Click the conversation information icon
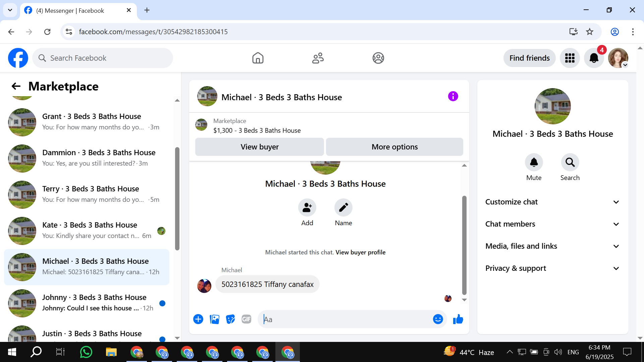The image size is (644, 362). pos(453,97)
